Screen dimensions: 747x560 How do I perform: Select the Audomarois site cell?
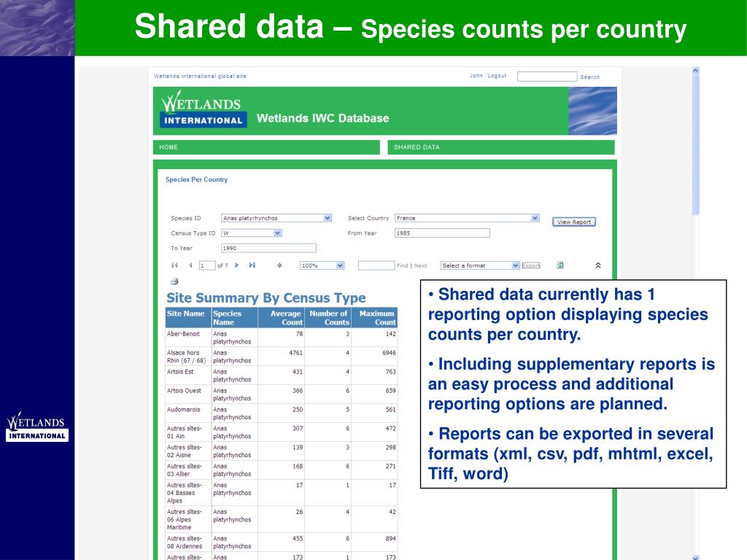(x=189, y=413)
